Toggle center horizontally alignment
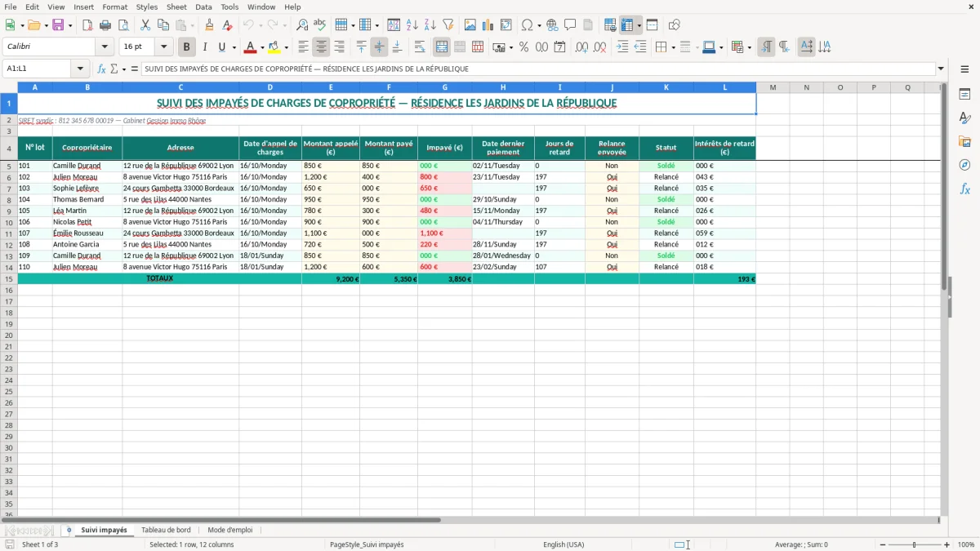 (x=321, y=47)
